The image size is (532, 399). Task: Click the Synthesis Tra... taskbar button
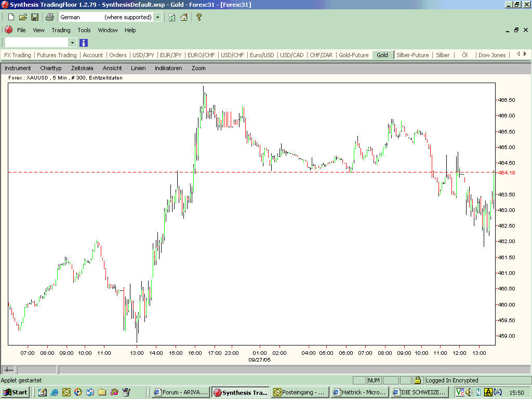click(x=241, y=392)
